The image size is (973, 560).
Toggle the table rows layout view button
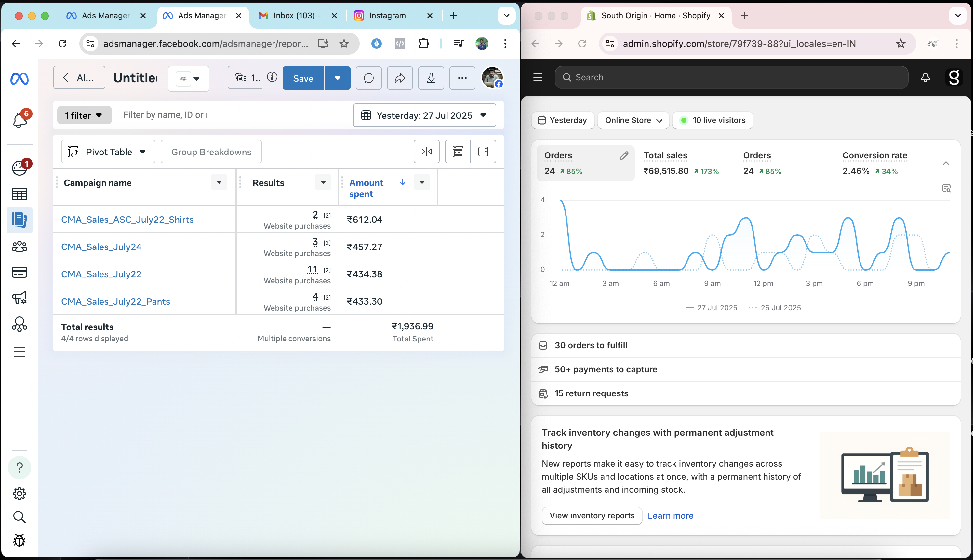(458, 152)
